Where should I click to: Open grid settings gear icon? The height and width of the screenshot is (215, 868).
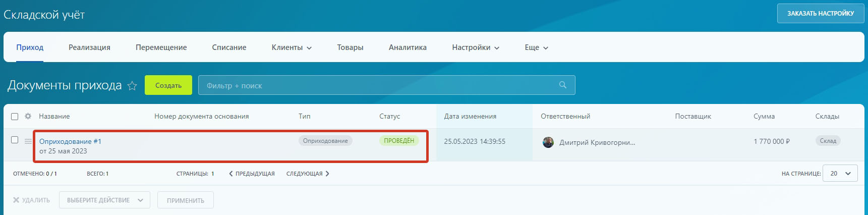coord(28,116)
